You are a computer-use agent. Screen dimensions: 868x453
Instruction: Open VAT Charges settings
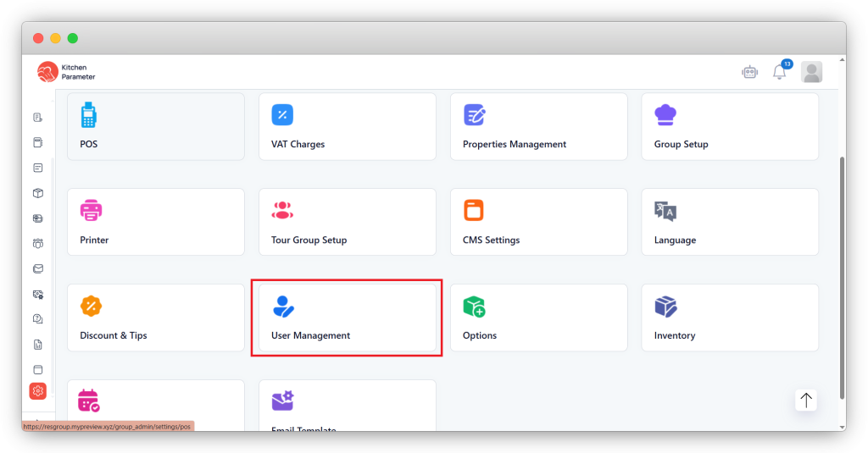[x=347, y=126]
